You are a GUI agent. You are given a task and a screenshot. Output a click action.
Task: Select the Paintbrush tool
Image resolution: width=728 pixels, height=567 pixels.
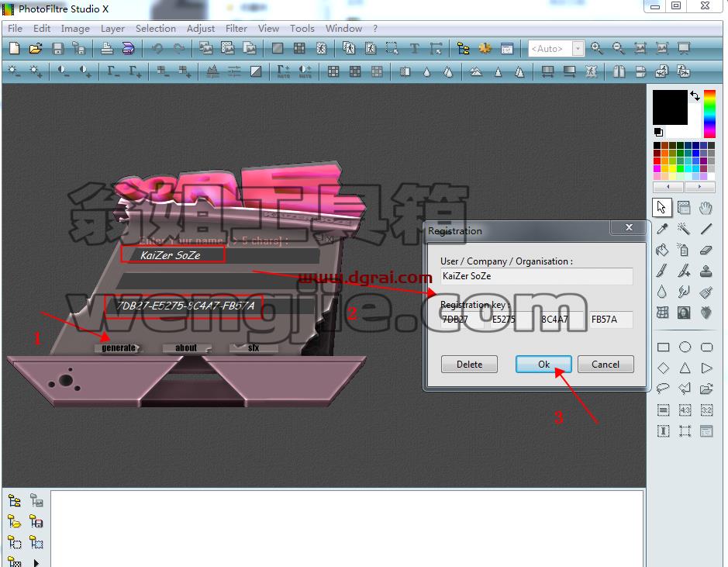[662, 271]
